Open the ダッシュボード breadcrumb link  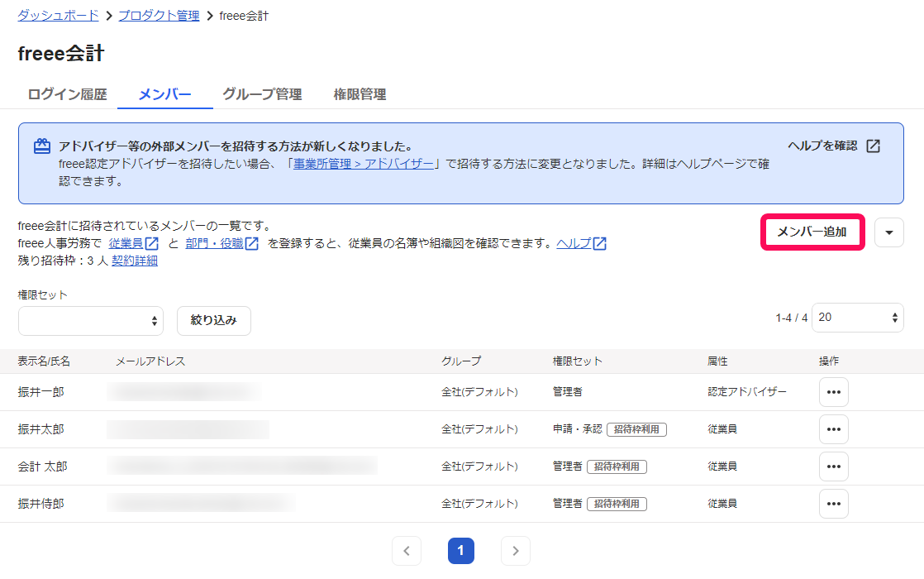[x=59, y=16]
